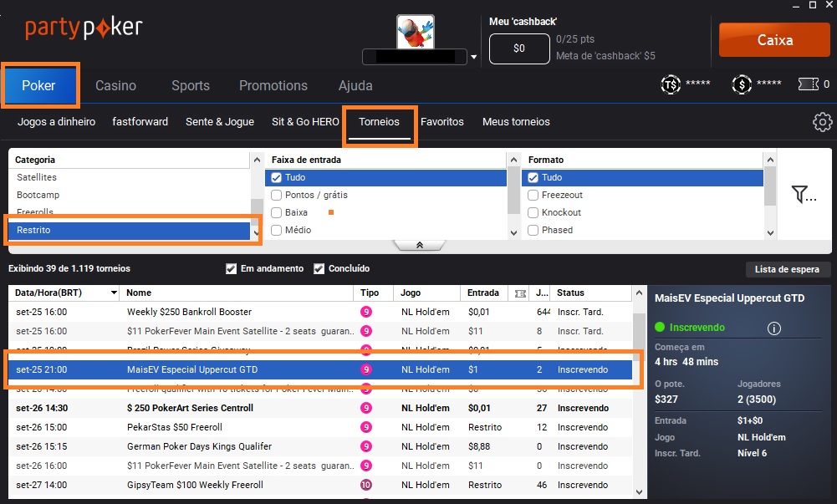Click 9-max icon on Weekly $250 Bankroll Booster
Screen dimensions: 837x504
(366, 312)
